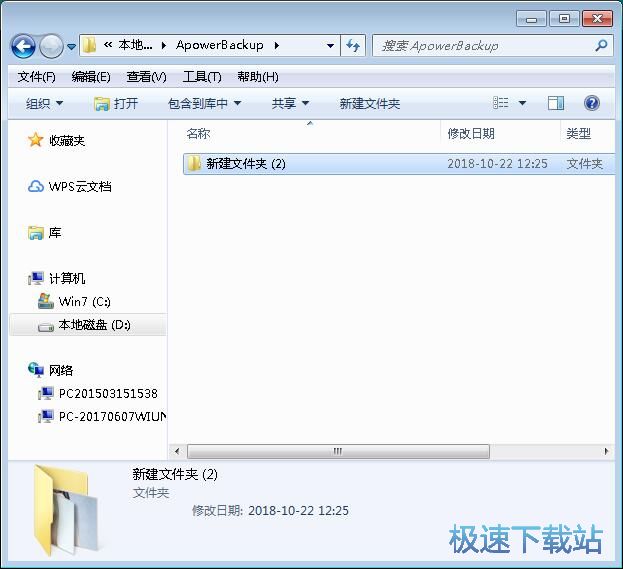
Task: Click the double chevron in address path
Action: coord(108,45)
